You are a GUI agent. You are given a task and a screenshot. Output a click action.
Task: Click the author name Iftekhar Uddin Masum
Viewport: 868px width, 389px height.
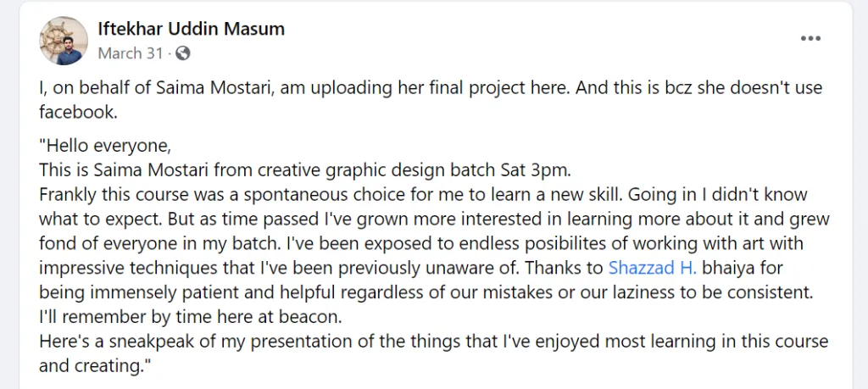tap(192, 29)
